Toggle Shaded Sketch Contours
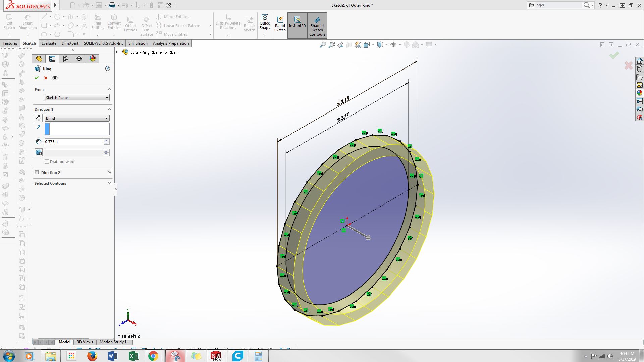Screen dimensions: 644x362 [x=317, y=25]
